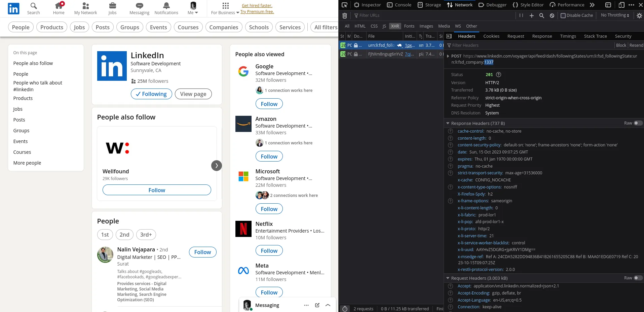Add a new request with plus icon

pyautogui.click(x=532, y=15)
